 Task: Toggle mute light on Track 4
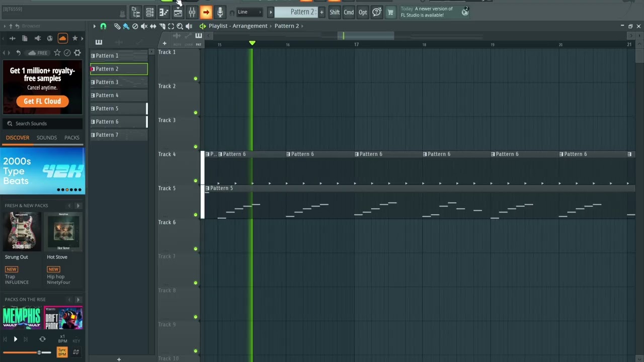tap(196, 180)
